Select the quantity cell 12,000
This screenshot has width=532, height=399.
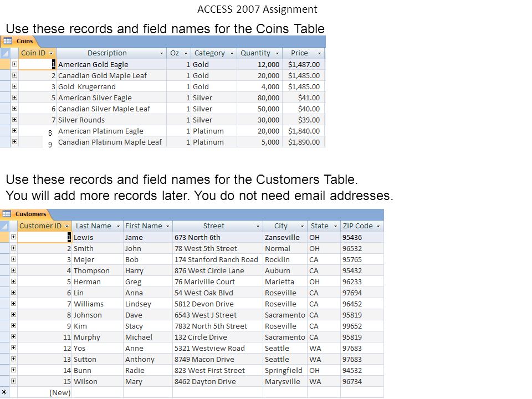[x=259, y=64]
